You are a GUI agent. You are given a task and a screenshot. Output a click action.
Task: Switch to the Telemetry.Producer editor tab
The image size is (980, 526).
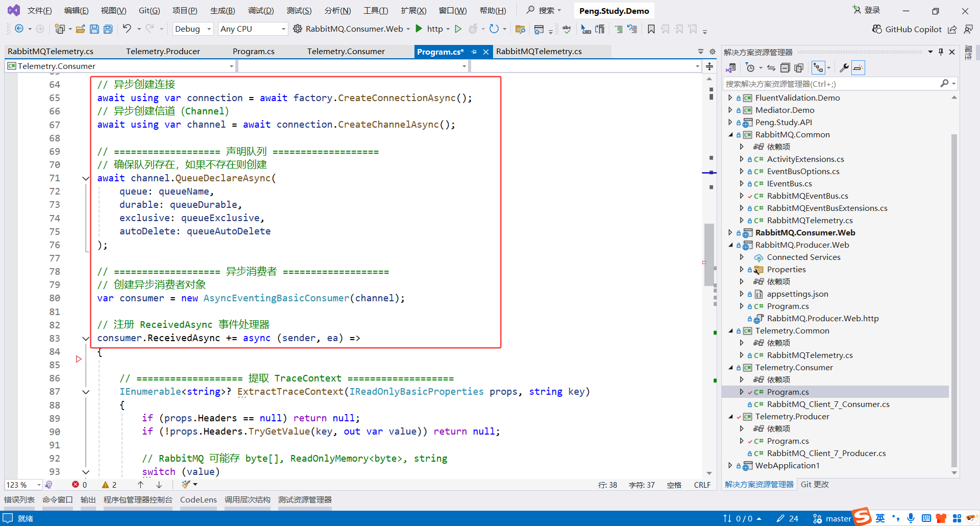click(163, 52)
